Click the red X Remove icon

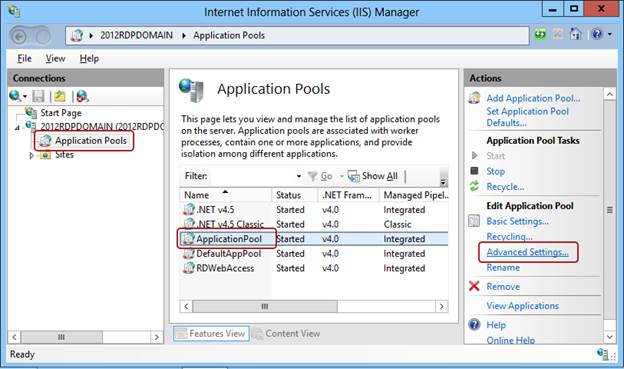click(474, 286)
